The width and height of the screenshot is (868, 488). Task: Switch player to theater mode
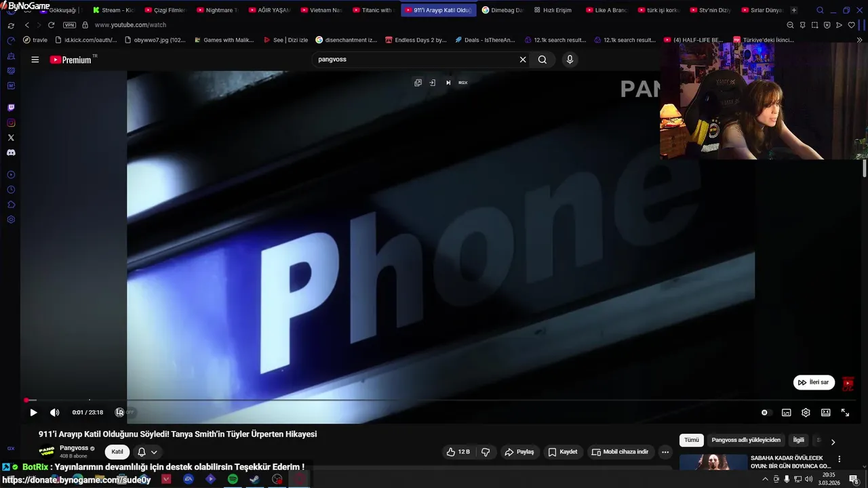pyautogui.click(x=825, y=412)
